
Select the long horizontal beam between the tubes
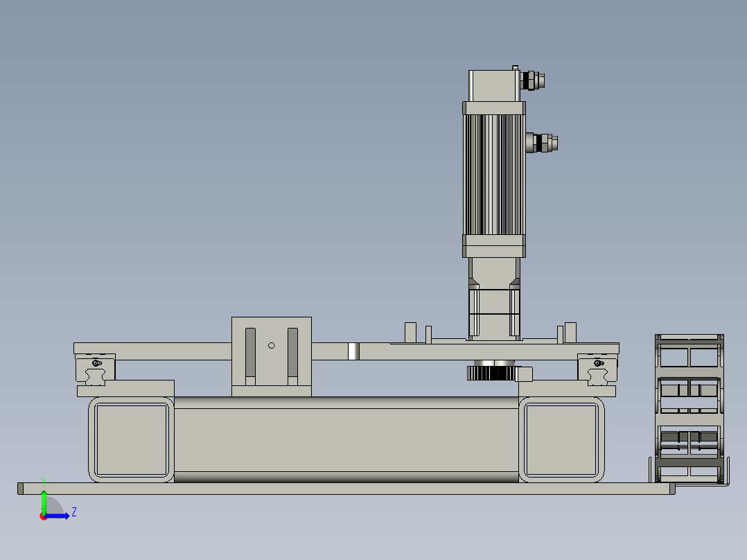346,440
